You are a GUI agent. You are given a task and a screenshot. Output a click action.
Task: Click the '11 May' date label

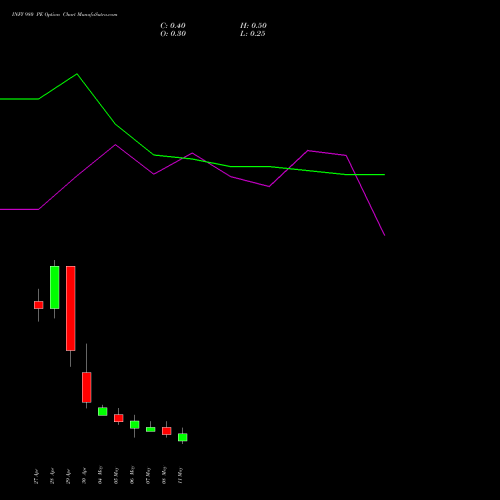[180, 475]
